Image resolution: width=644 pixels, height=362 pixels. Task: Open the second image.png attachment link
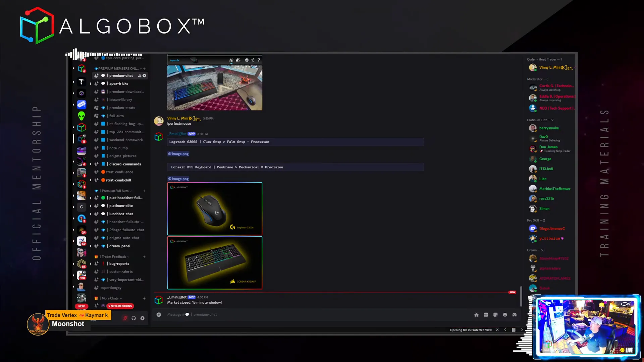pyautogui.click(x=178, y=179)
